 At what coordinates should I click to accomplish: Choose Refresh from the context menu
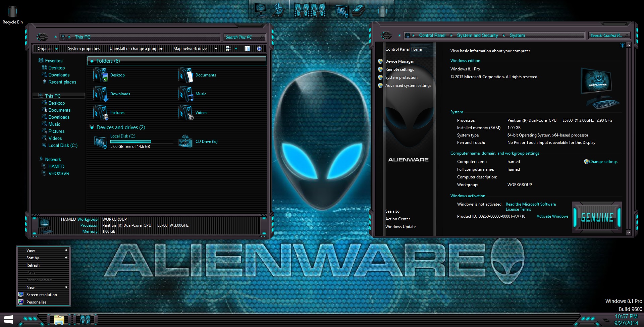[x=33, y=265]
